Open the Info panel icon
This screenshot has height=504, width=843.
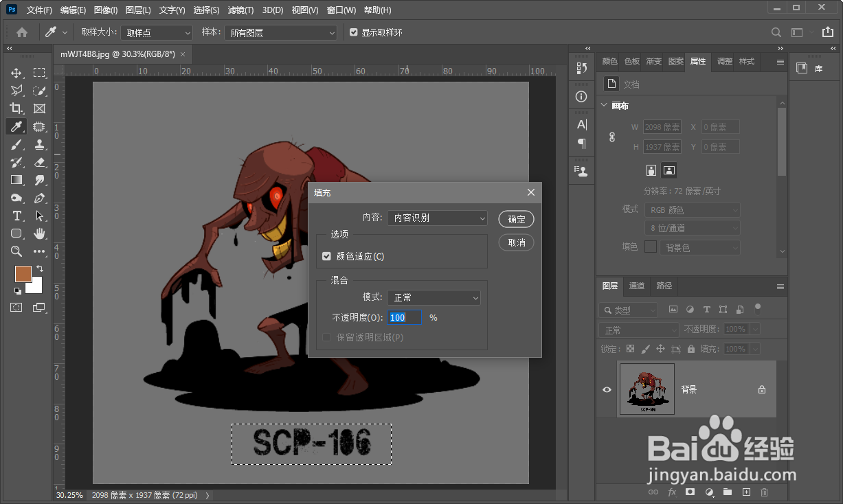pos(582,97)
